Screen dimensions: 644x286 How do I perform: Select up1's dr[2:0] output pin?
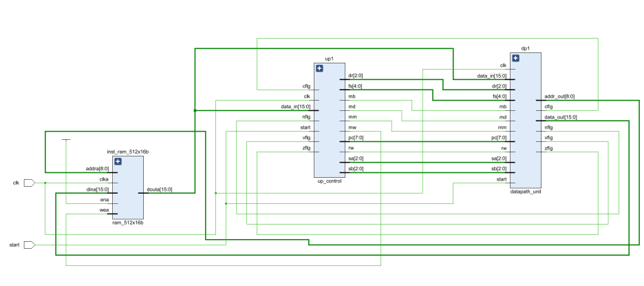(x=356, y=76)
